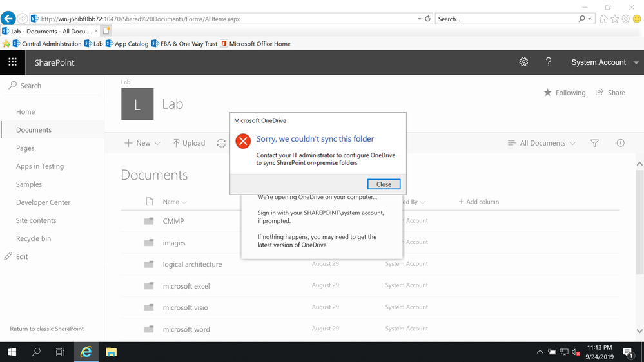Click the muted volume tray icon

576,352
